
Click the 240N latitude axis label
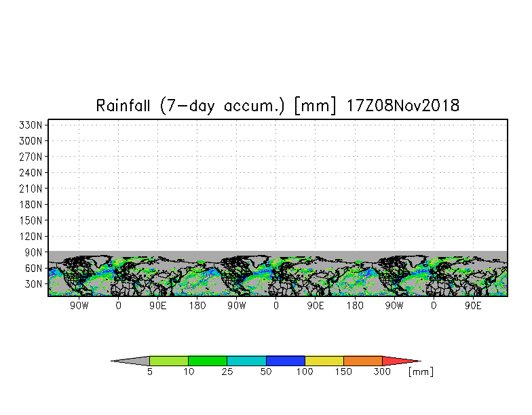click(x=31, y=173)
